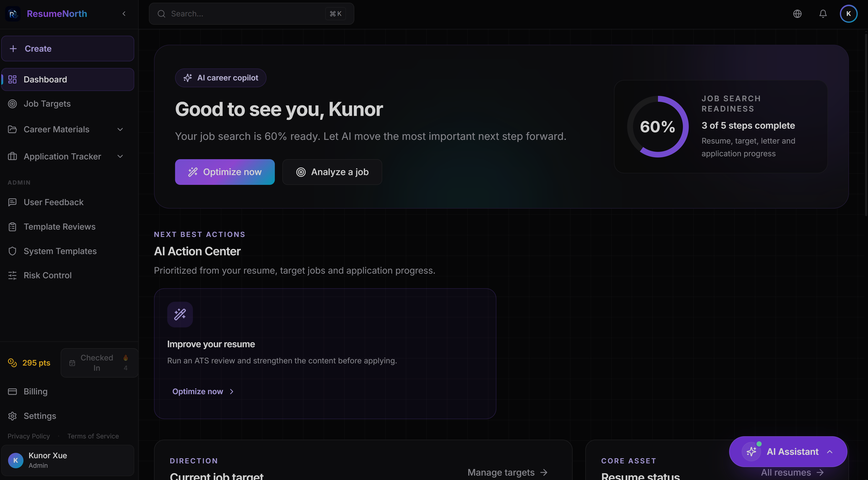This screenshot has height=480, width=868.
Task: Open the notifications bell
Action: (823, 14)
